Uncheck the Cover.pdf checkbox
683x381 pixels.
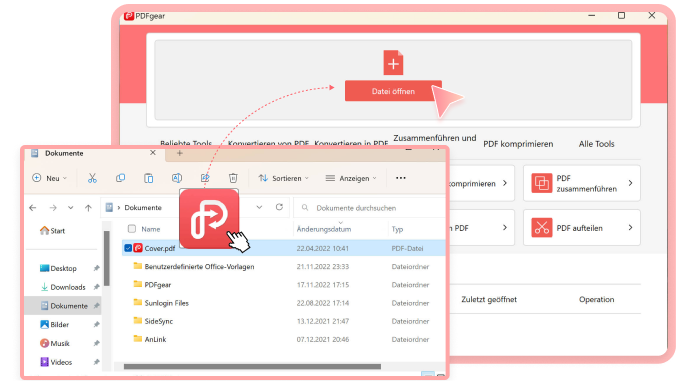tap(128, 248)
